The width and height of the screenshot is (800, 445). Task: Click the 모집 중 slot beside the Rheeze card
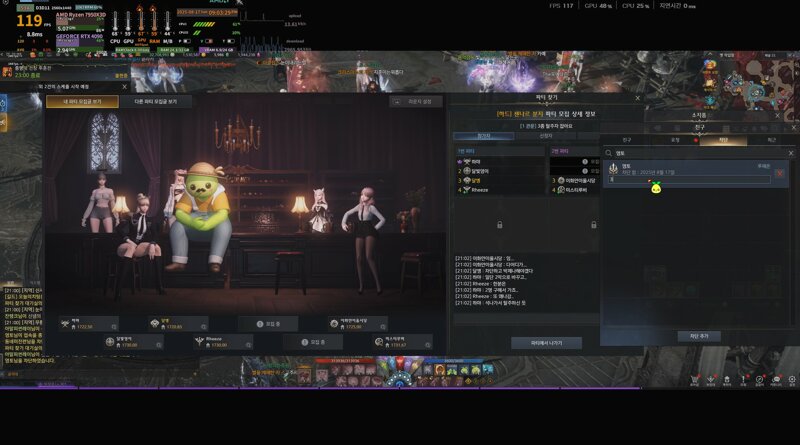[313, 342]
